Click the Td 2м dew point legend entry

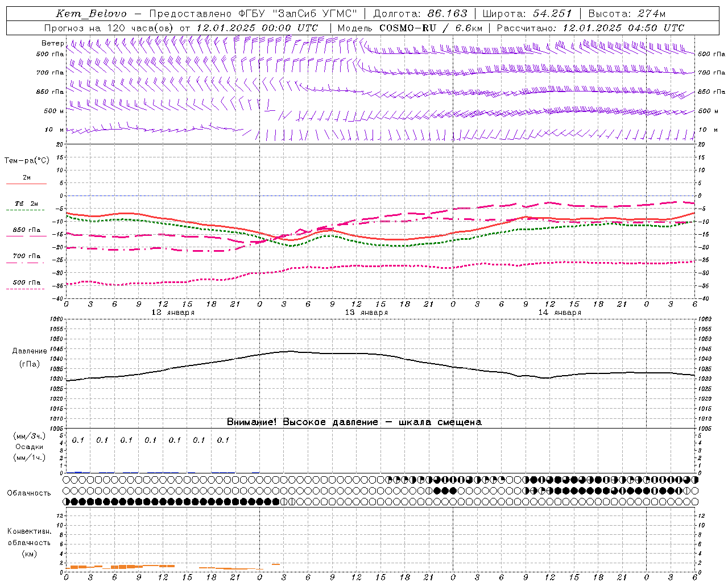point(26,203)
